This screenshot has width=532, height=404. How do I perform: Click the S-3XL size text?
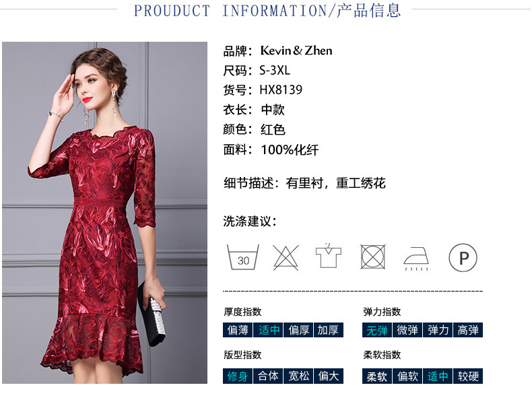(275, 70)
